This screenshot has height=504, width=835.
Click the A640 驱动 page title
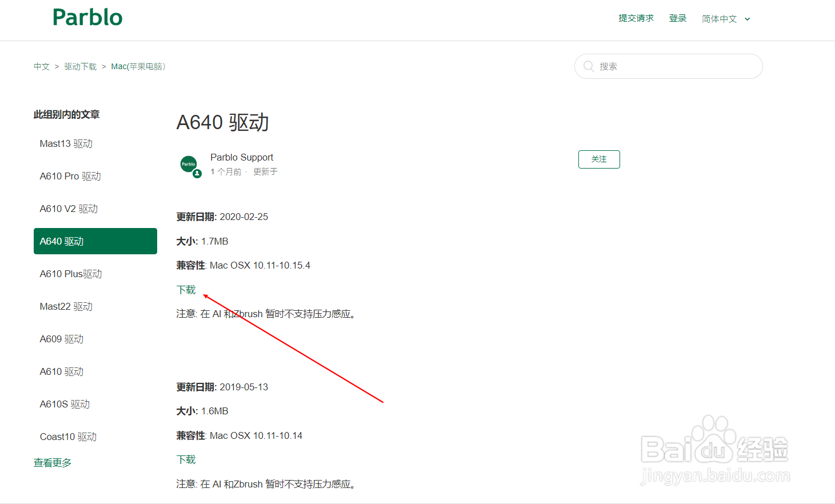click(222, 122)
